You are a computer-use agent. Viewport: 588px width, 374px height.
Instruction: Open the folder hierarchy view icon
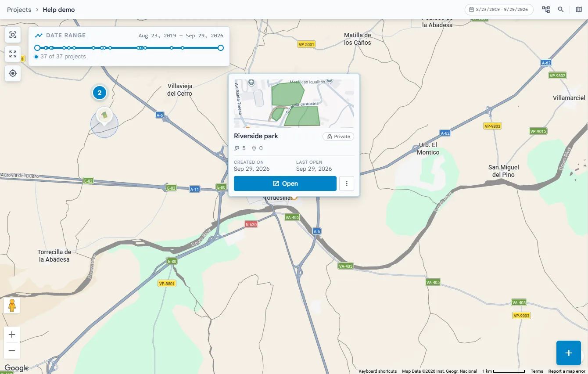(x=546, y=10)
